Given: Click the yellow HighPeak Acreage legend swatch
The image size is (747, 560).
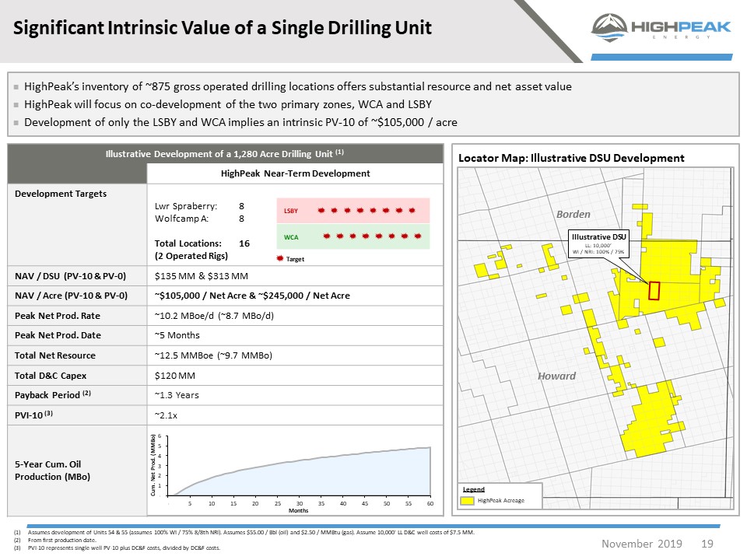Looking at the screenshot, I should click(468, 500).
